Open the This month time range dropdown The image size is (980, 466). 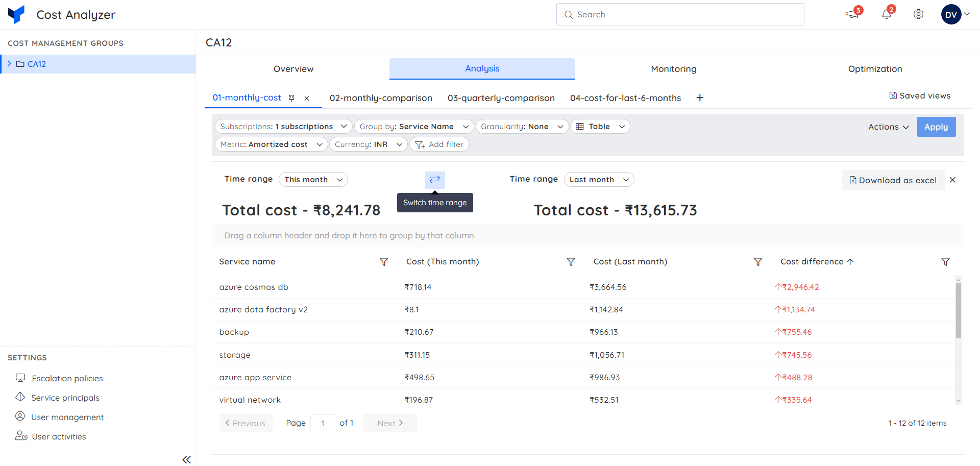[x=313, y=180]
